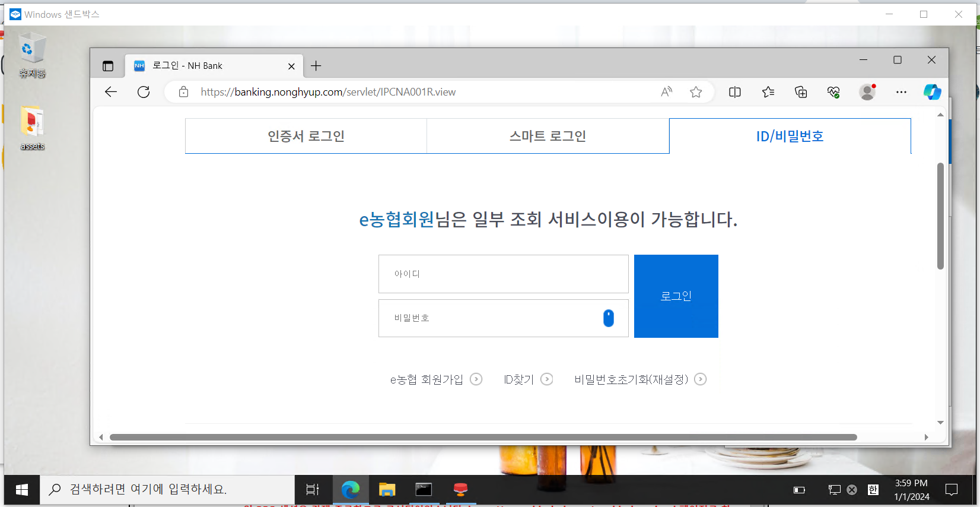Open split screen view
Image resolution: width=980 pixels, height=507 pixels.
point(735,92)
